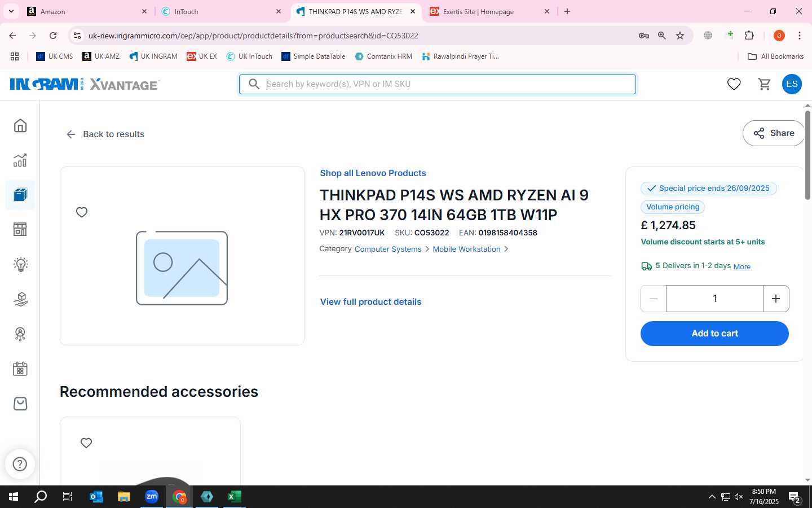Open the shopping bag sidebar icon
Screen dimensions: 812x508
[20, 404]
